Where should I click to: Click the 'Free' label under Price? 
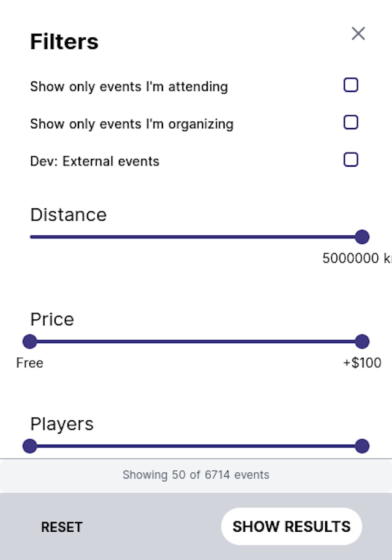29,363
